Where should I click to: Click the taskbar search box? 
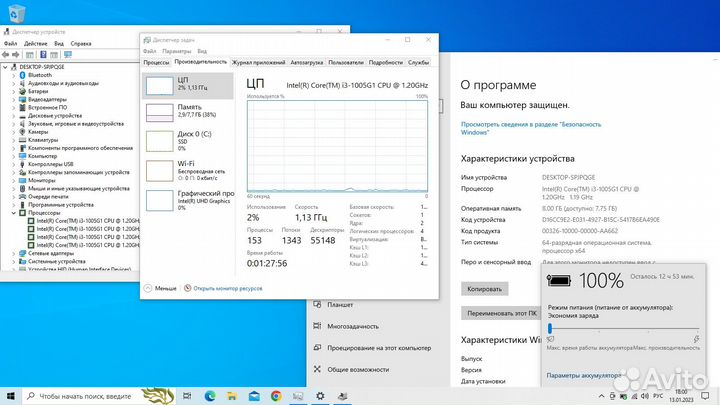(99, 396)
